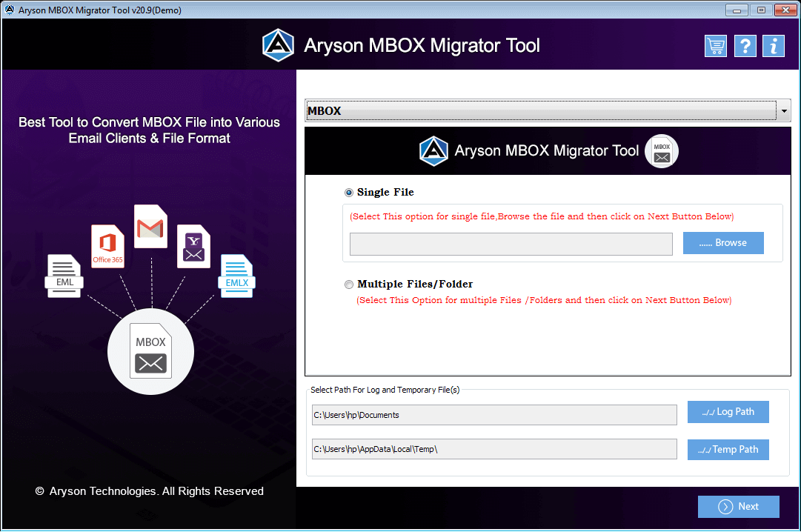Click 'Aryson Technologies. All Rights Reserved' text
801x532 pixels.
(x=156, y=491)
